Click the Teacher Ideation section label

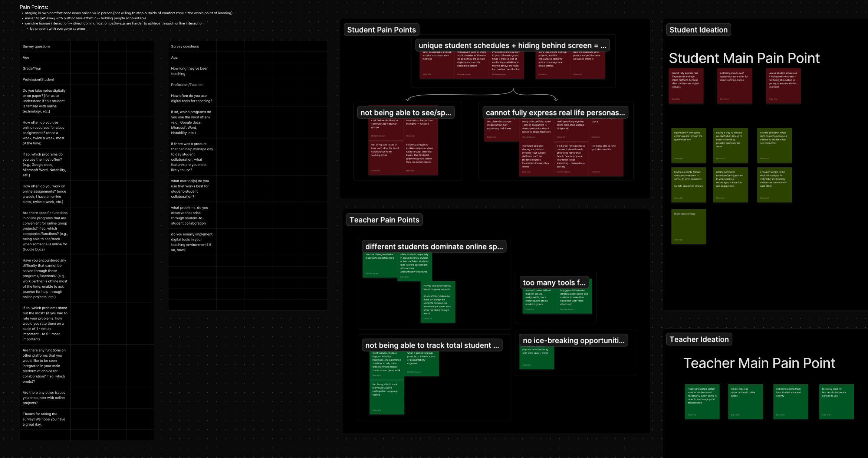[x=699, y=340]
